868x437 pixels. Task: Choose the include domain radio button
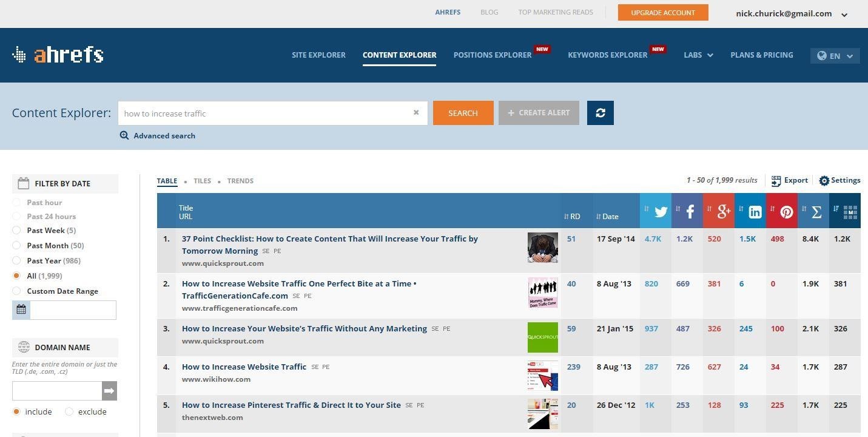click(x=16, y=412)
